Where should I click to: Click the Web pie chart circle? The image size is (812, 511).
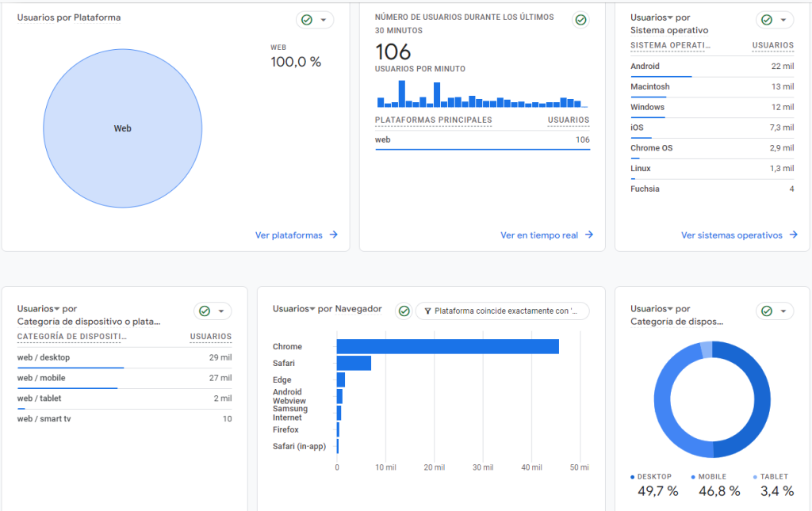pos(122,128)
